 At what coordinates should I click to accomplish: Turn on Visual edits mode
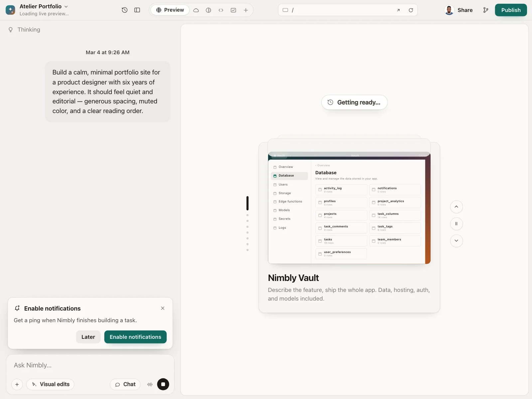coord(51,384)
